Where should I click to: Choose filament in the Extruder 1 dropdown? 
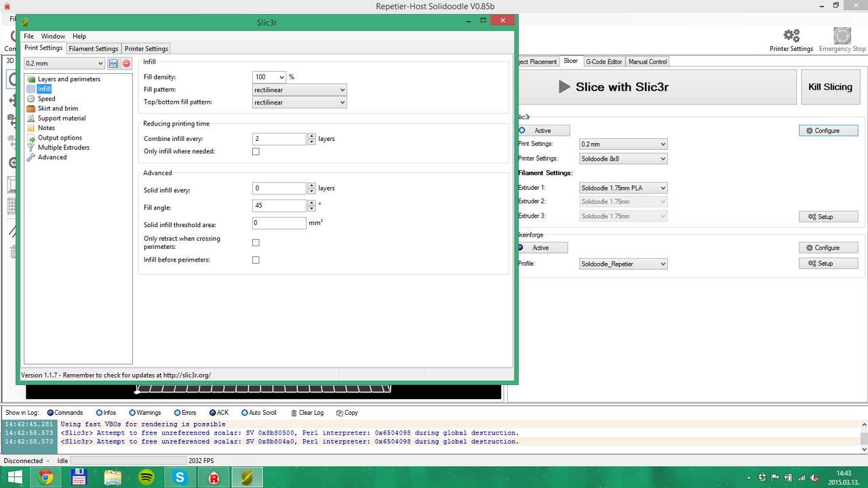623,188
